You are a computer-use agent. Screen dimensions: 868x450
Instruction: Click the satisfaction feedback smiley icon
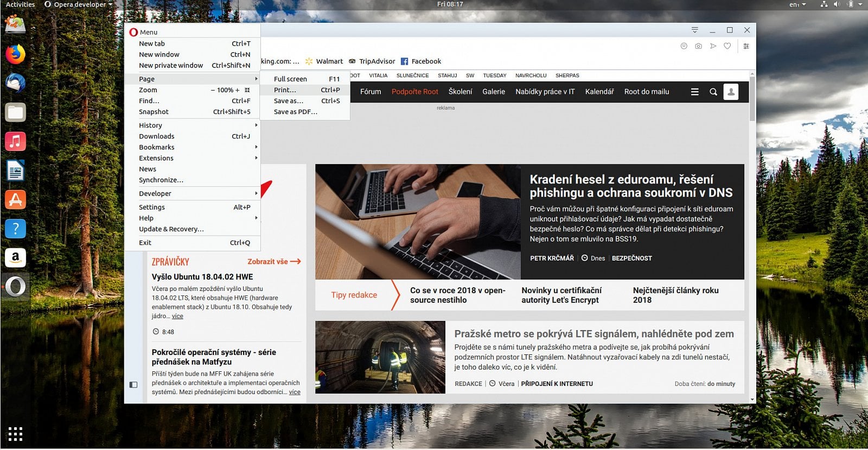pos(684,46)
